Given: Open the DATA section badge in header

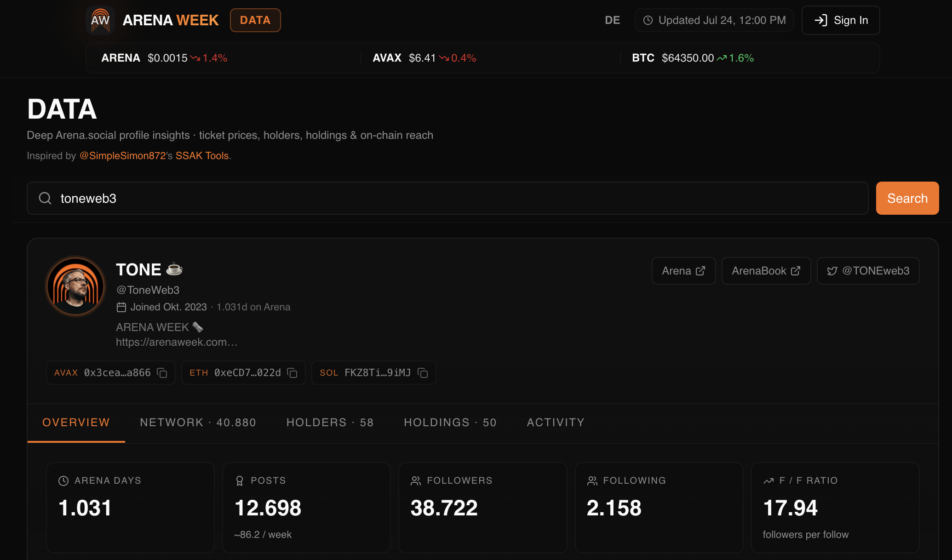Looking at the screenshot, I should pos(255,20).
